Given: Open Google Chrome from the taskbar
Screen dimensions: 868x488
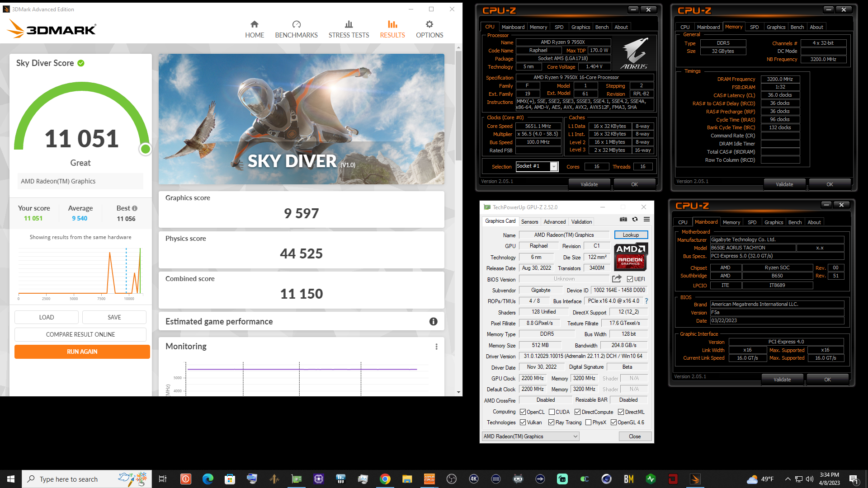Looking at the screenshot, I should click(385, 479).
